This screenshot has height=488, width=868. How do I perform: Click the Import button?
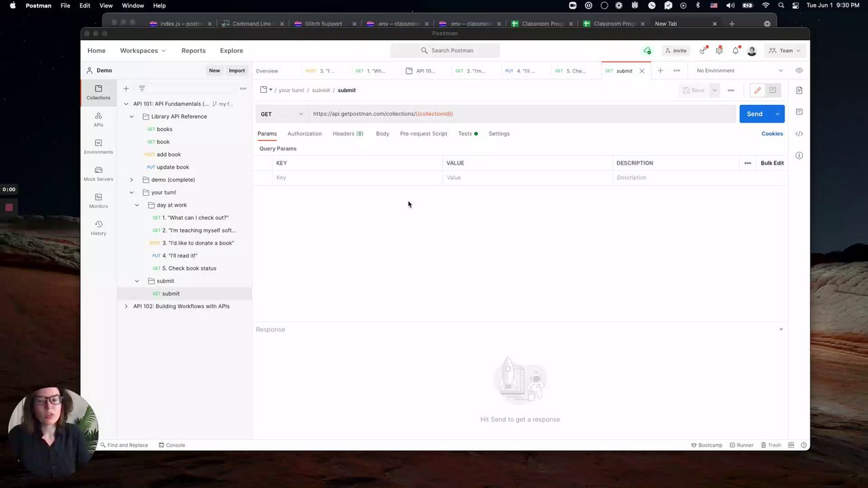(237, 70)
